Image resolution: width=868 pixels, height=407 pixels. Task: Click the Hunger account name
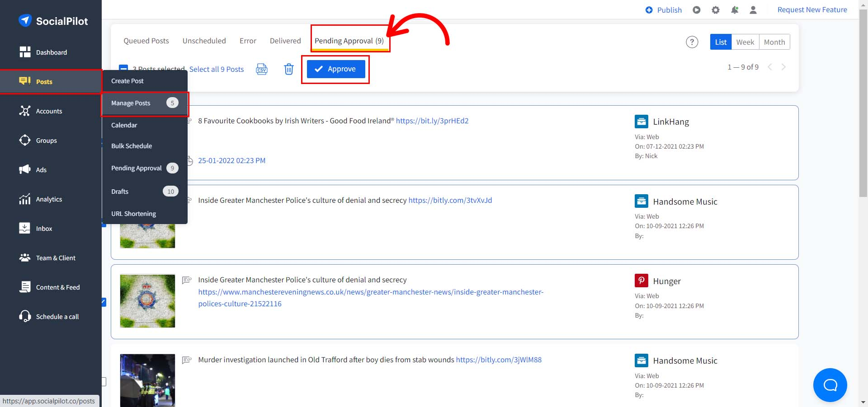tap(667, 281)
